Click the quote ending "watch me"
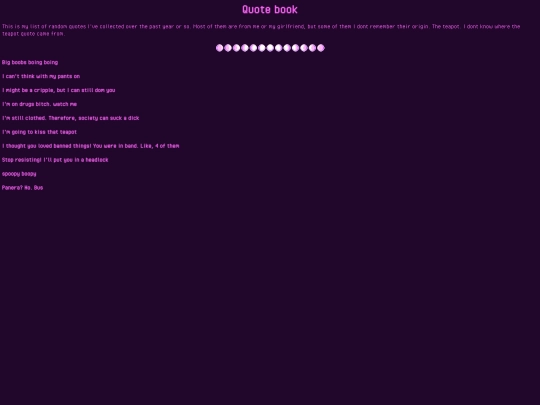The width and height of the screenshot is (540, 405). coord(39,104)
